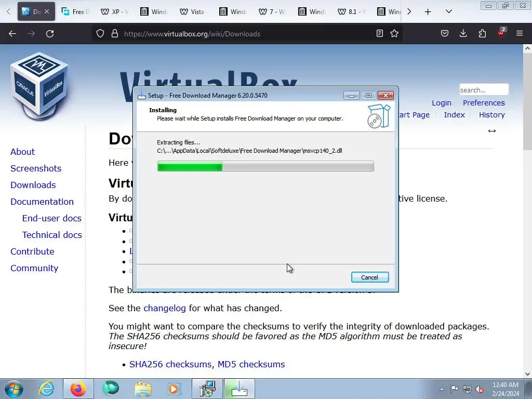Image resolution: width=532 pixels, height=399 pixels.
Task: Open the Preferences link
Action: click(484, 103)
